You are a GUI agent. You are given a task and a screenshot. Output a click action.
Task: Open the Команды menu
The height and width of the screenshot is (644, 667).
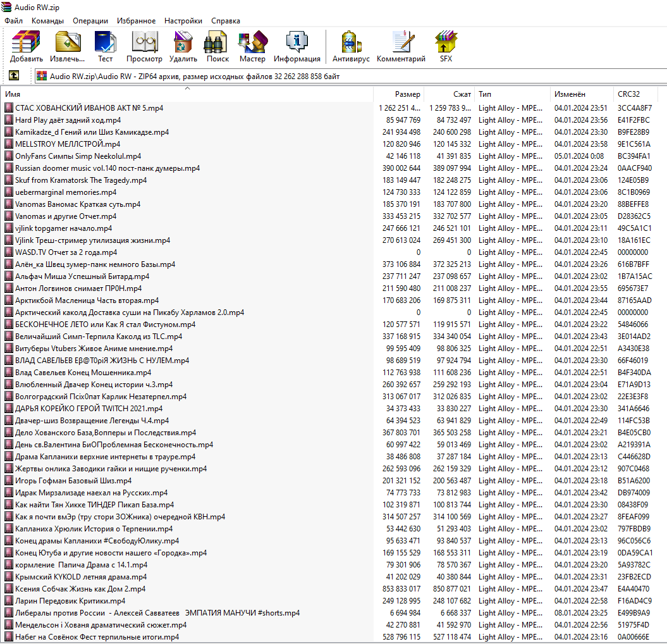47,21
